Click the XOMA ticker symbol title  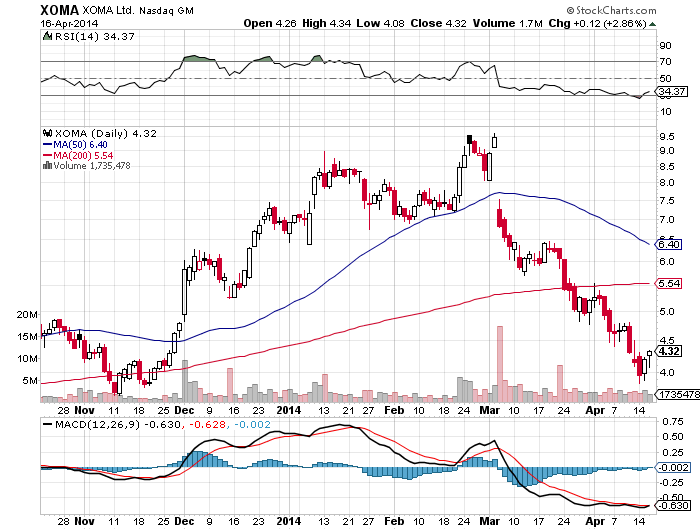(59, 10)
